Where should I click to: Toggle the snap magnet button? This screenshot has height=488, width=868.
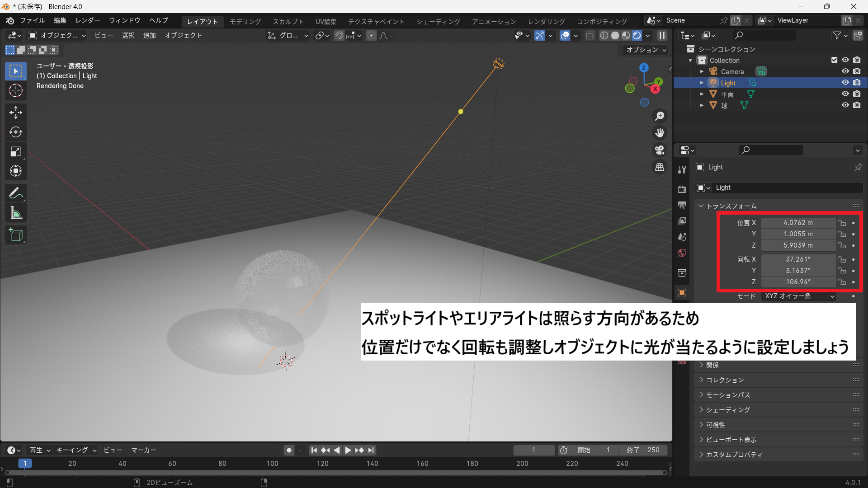(x=339, y=35)
